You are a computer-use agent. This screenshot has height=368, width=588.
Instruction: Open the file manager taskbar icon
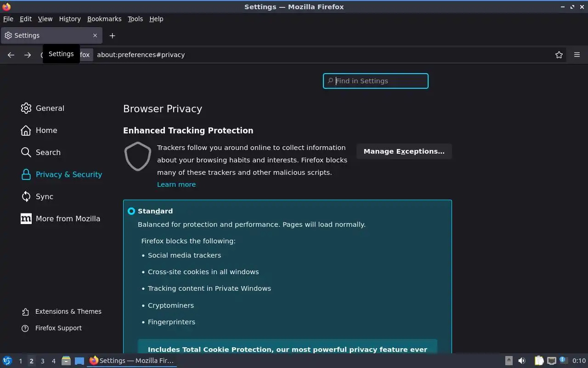point(66,361)
